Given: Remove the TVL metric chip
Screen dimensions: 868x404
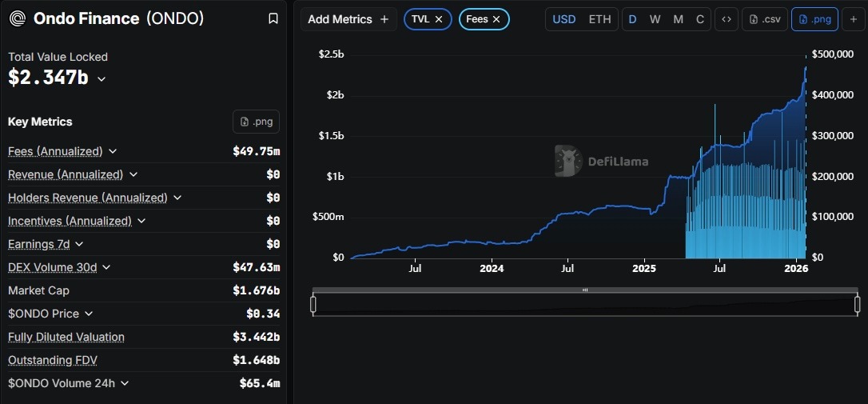Looking at the screenshot, I should pos(439,19).
